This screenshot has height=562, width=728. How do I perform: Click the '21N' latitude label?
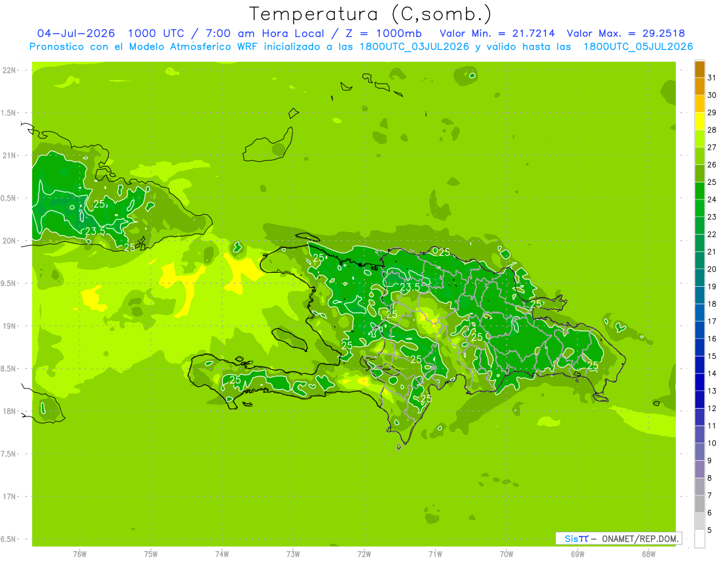tap(10, 155)
